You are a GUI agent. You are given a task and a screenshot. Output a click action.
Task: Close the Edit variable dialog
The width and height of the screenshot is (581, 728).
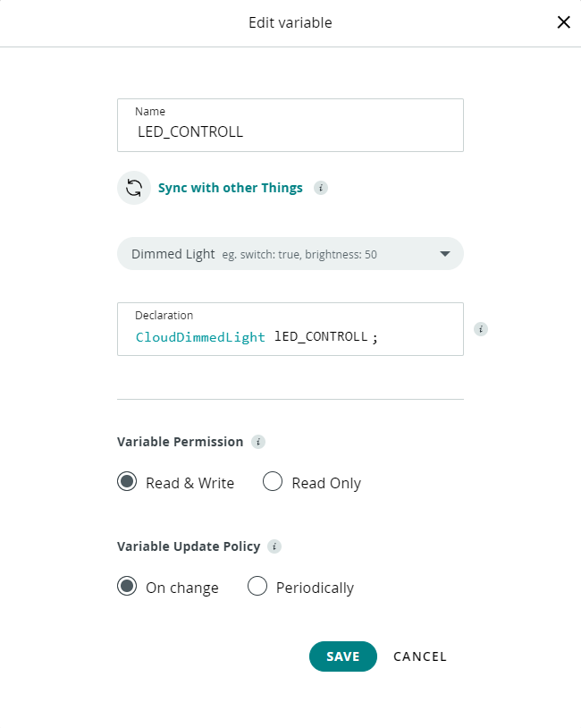(563, 22)
